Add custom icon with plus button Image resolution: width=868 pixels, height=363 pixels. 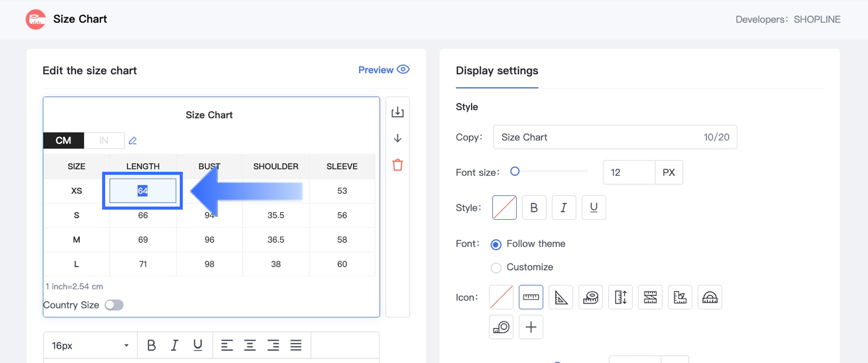(531, 327)
